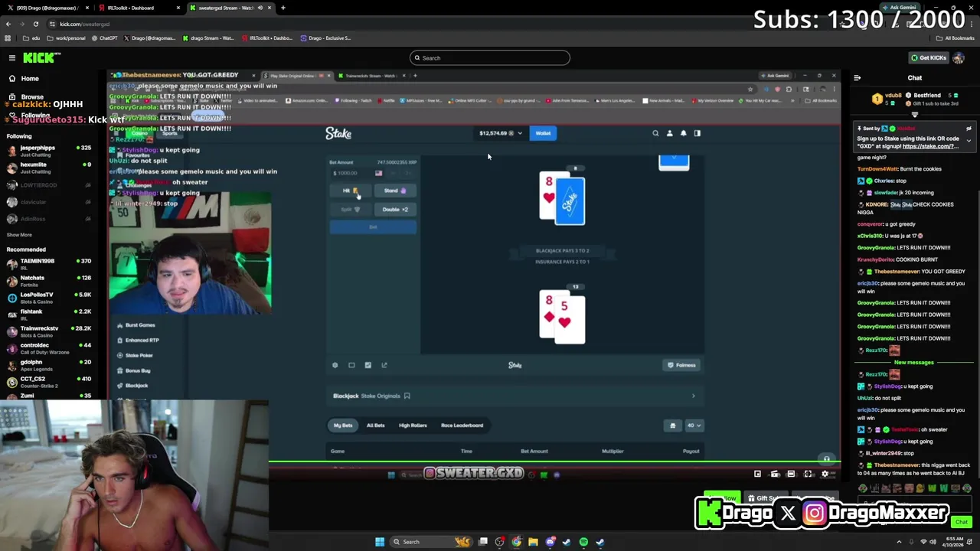Collapse the chat panel icon
This screenshot has width=980, height=551.
(857, 78)
